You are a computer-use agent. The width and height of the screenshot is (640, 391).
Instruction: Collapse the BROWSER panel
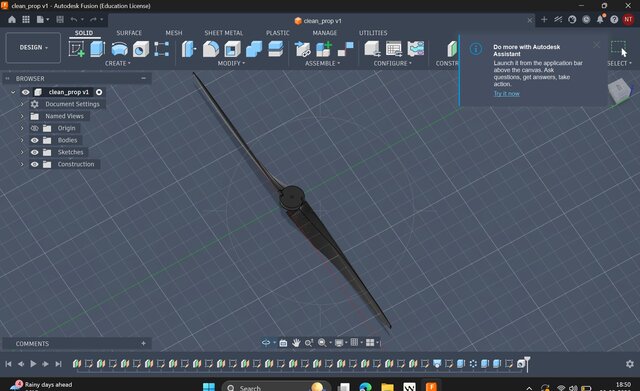pyautogui.click(x=143, y=78)
